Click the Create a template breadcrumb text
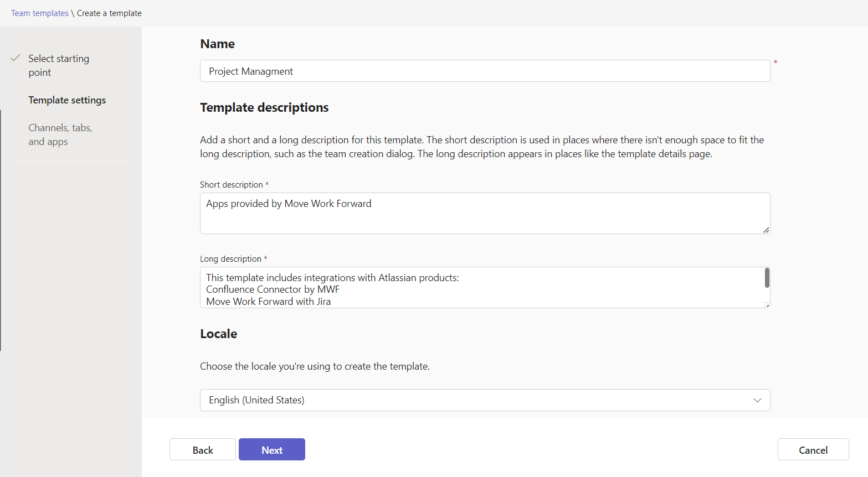The height and width of the screenshot is (477, 868). [109, 13]
